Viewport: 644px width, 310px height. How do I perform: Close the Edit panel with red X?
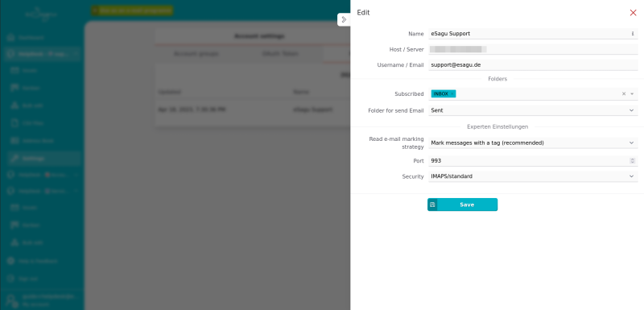coord(633,13)
